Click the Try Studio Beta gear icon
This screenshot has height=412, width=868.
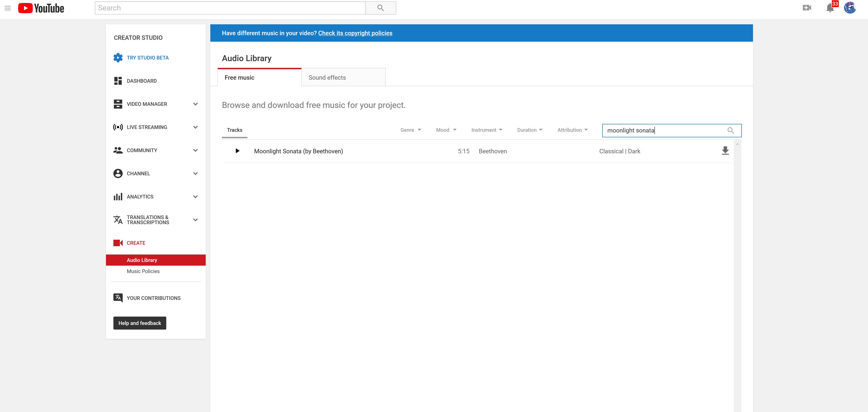118,58
